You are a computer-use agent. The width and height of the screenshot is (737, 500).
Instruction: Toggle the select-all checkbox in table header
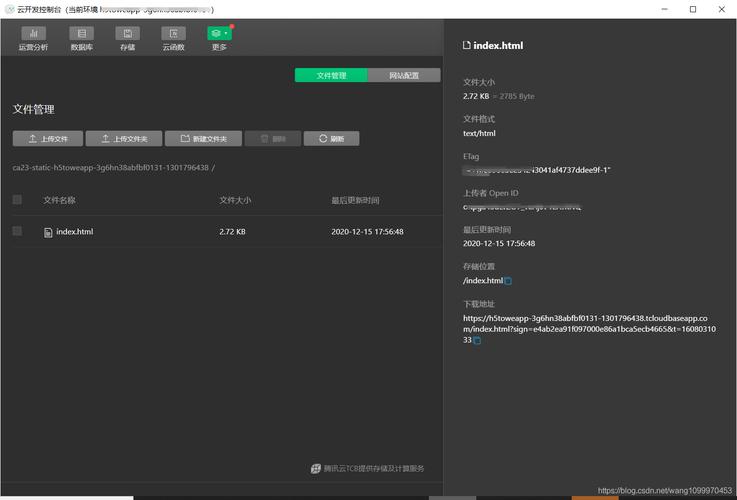[17, 200]
